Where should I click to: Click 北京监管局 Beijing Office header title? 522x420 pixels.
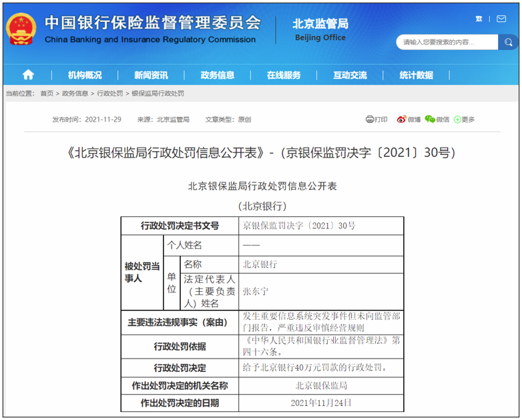pyautogui.click(x=320, y=29)
